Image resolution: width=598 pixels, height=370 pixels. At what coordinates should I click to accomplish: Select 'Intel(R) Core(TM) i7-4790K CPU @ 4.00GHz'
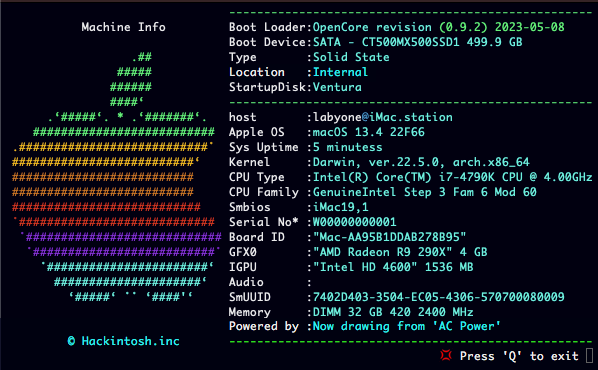coord(453,177)
